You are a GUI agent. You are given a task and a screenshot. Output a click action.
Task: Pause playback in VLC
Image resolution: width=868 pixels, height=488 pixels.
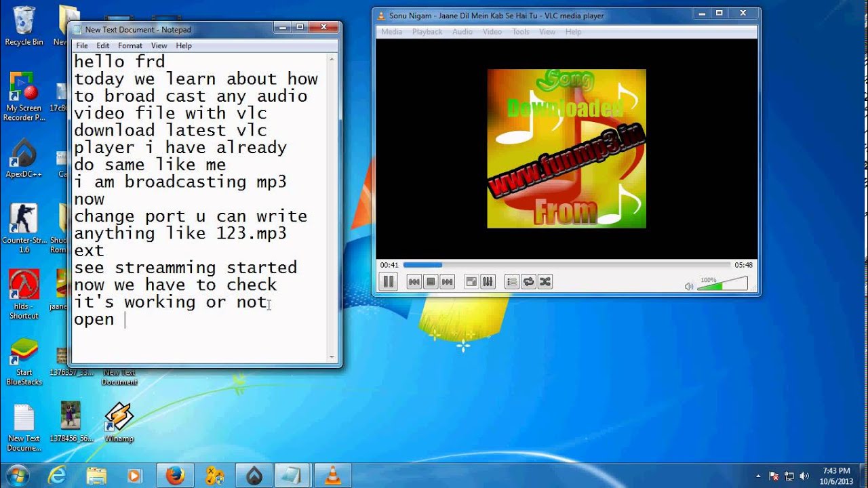pyautogui.click(x=389, y=281)
